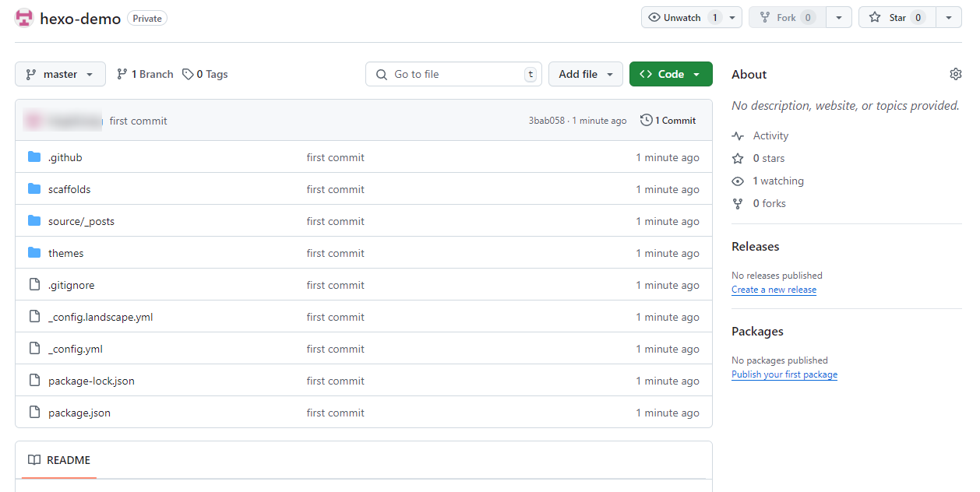The height and width of the screenshot is (492, 980).
Task: Click the tag icon beside 0 Tags
Action: (188, 74)
